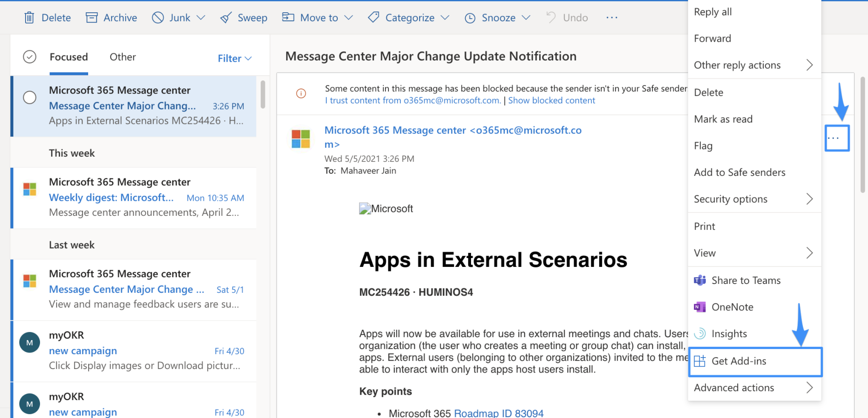Open the Move to dropdown arrow

pos(349,18)
